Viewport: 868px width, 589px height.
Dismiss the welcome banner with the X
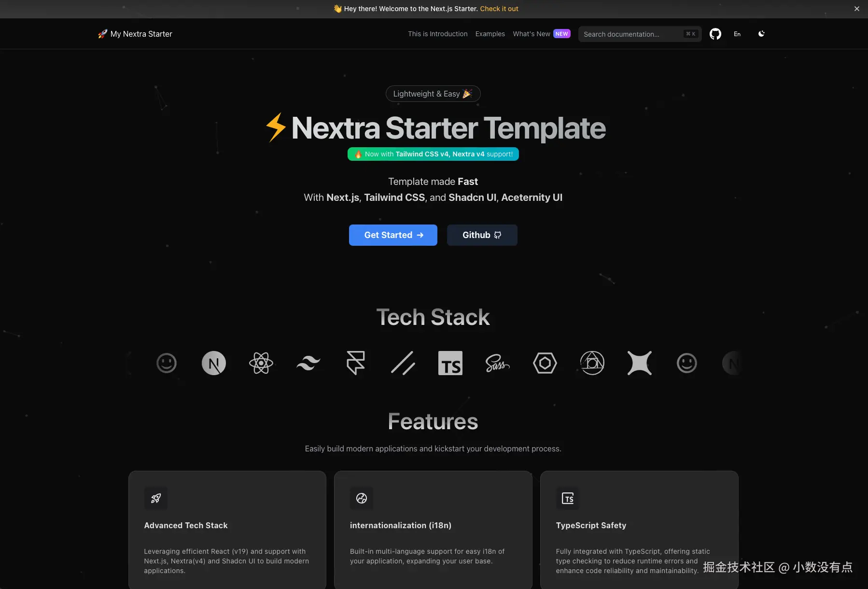tap(857, 9)
